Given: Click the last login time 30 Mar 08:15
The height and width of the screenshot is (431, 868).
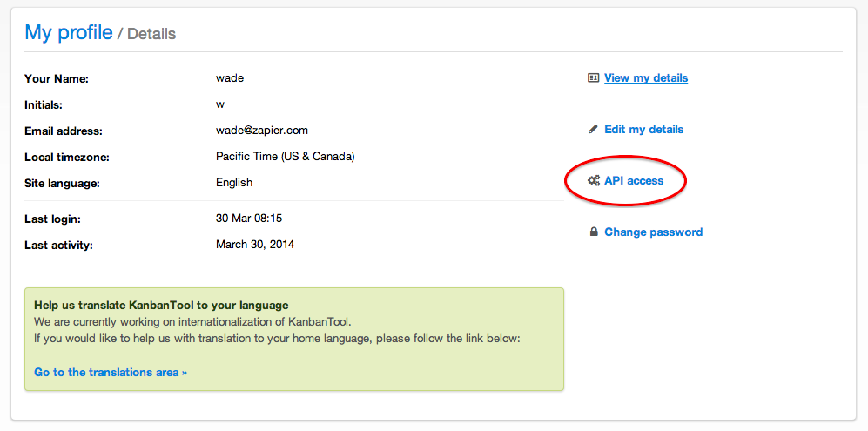Looking at the screenshot, I should [x=249, y=219].
